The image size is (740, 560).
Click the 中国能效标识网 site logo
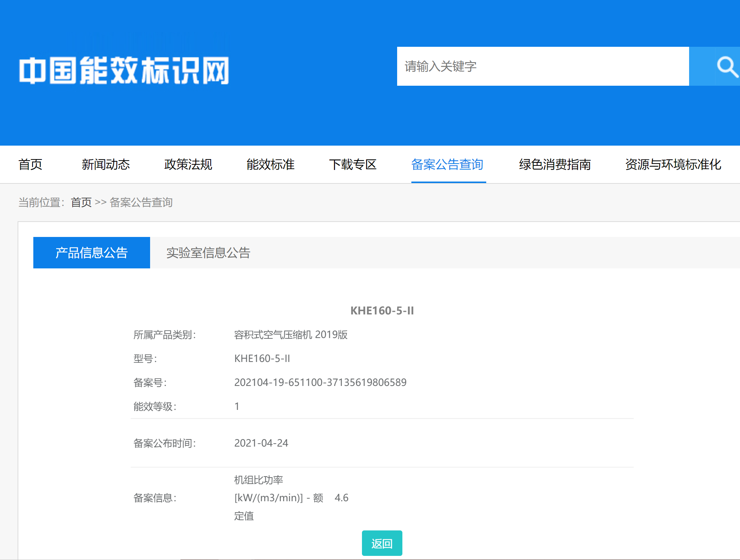pos(124,70)
